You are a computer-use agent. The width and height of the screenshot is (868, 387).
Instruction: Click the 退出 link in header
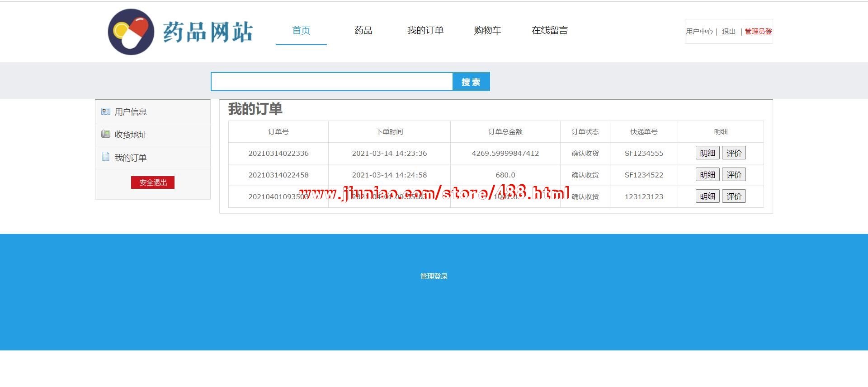728,32
